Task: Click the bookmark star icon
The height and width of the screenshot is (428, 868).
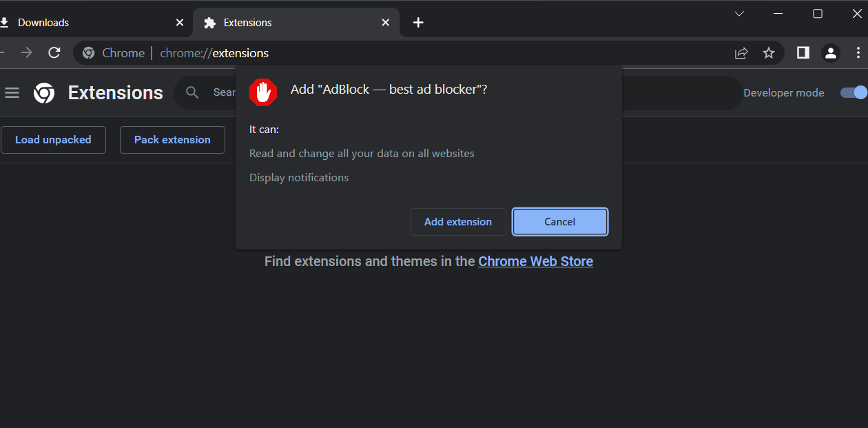Action: click(x=768, y=52)
